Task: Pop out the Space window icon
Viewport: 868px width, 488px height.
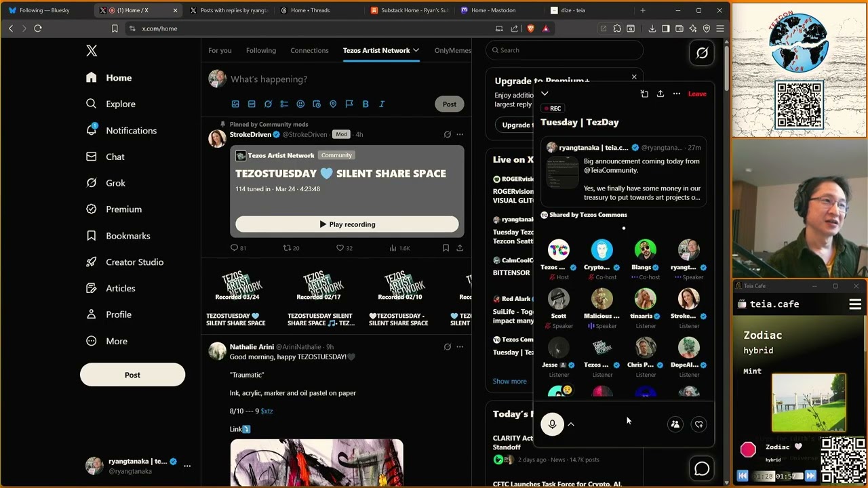Action: point(644,94)
